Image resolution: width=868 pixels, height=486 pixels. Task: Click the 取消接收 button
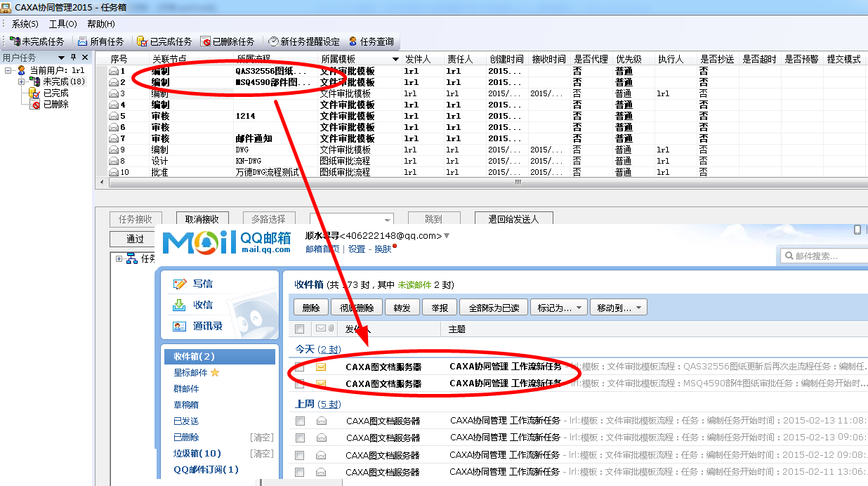[202, 219]
